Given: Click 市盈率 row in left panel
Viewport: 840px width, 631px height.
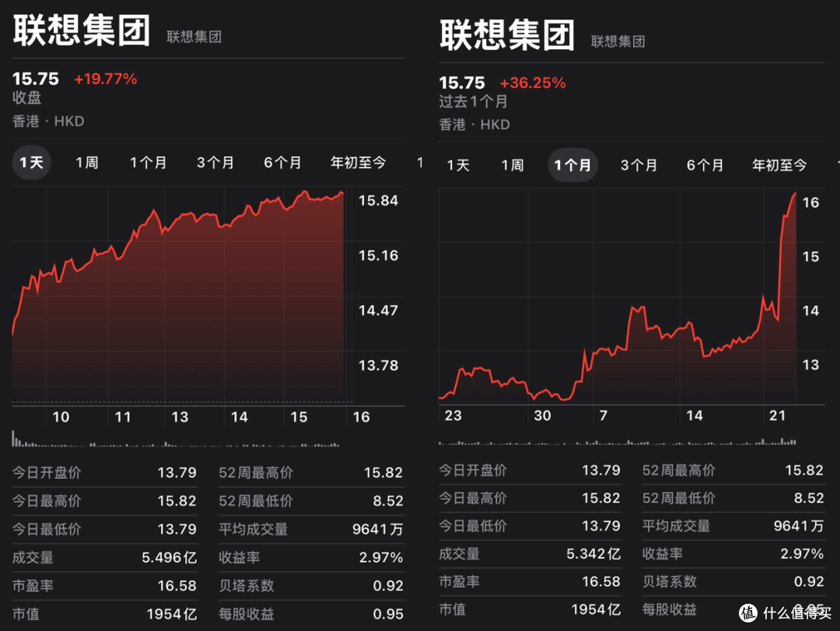Looking at the screenshot, I should click(104, 586).
